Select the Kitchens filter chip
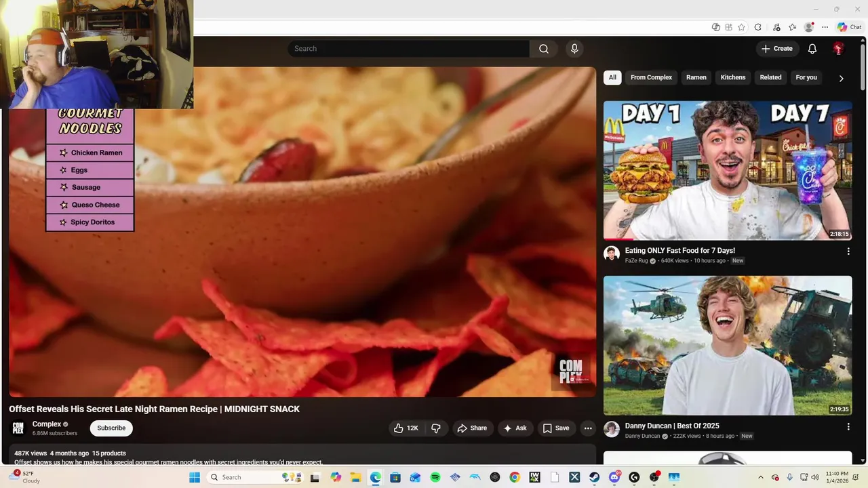Image resolution: width=868 pixels, height=488 pixels. 733,77
